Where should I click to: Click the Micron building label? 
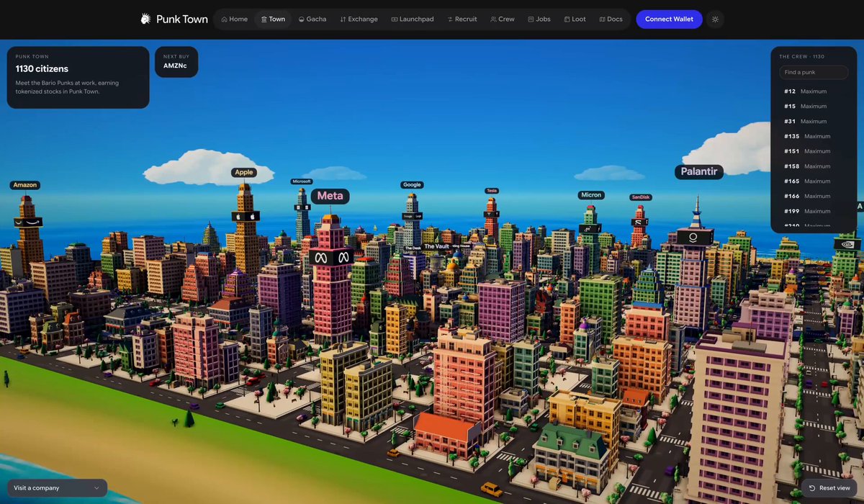591,195
